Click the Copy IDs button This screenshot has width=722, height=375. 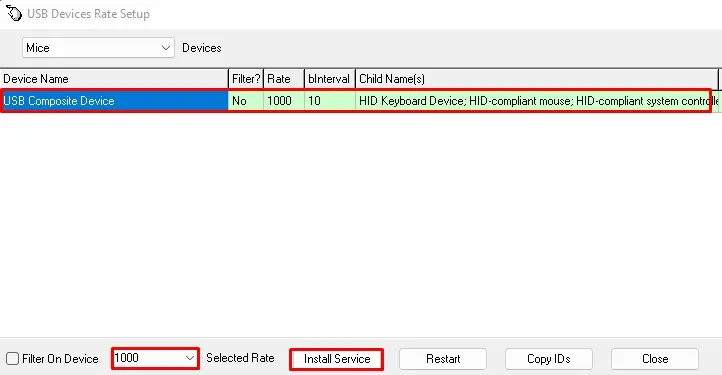point(548,359)
